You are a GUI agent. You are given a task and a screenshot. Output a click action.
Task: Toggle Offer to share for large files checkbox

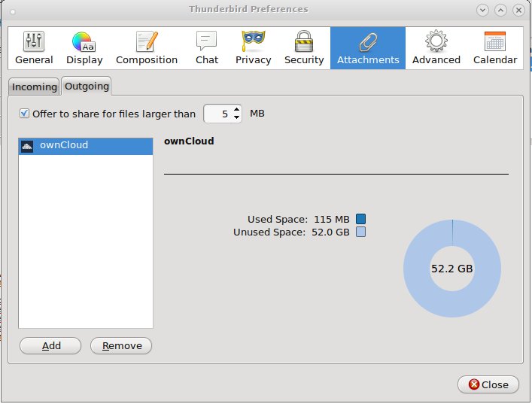point(24,114)
